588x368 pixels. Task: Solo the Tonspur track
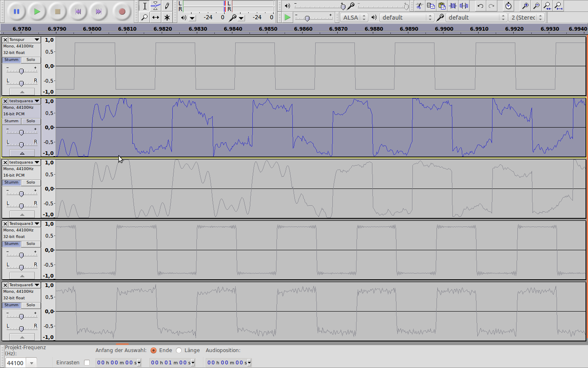click(x=31, y=60)
